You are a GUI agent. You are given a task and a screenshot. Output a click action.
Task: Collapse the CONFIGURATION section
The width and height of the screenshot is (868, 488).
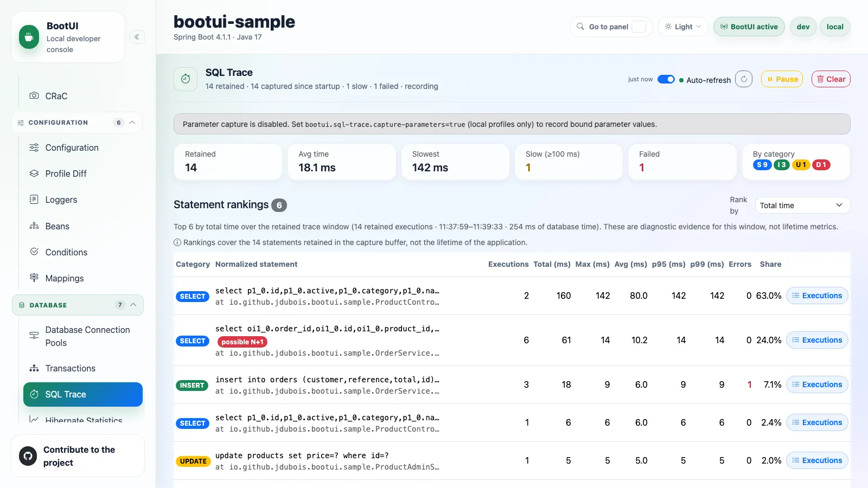click(x=77, y=123)
